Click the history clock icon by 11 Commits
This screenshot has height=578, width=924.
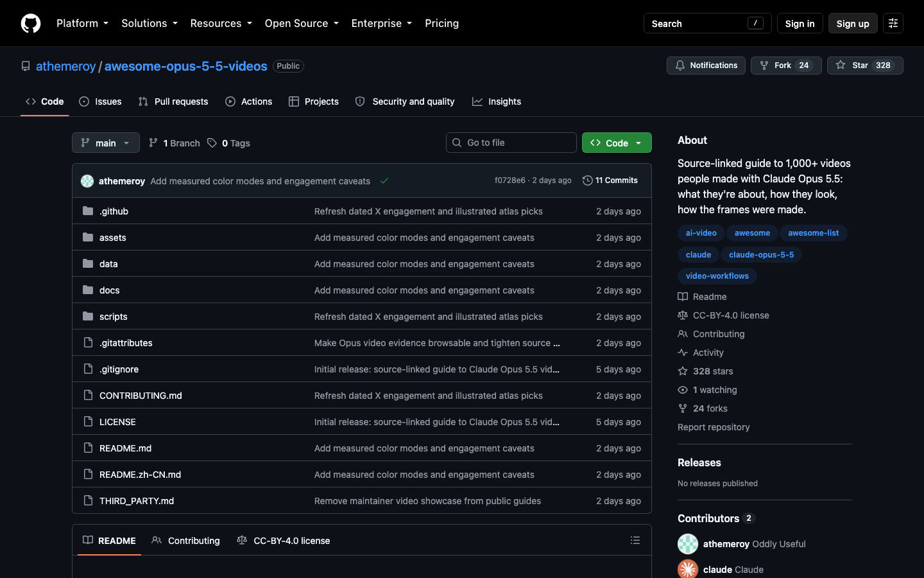click(x=587, y=180)
